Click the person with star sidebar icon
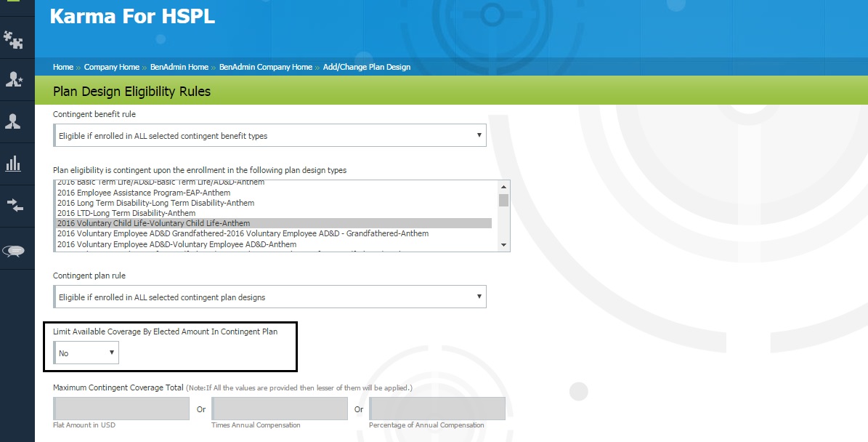Image resolution: width=868 pixels, height=442 pixels. coord(13,79)
